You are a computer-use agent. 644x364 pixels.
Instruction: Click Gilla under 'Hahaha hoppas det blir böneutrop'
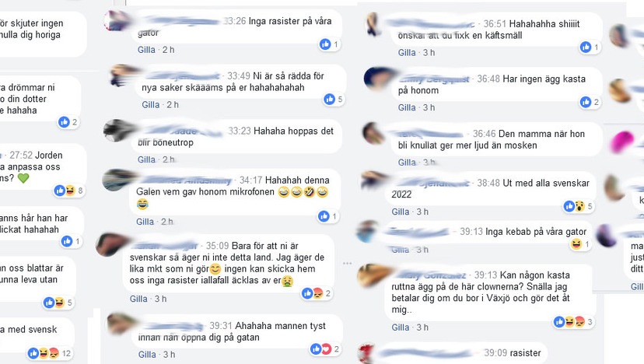click(146, 159)
